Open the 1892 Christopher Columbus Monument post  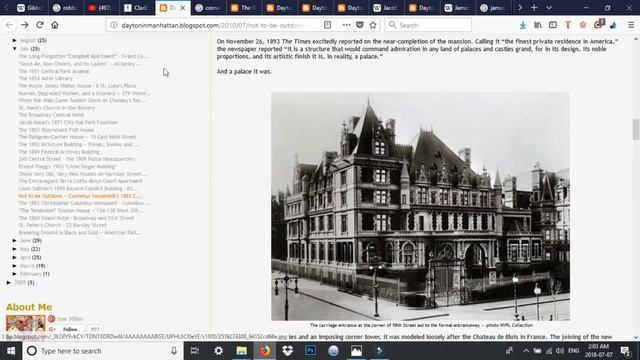(84, 203)
